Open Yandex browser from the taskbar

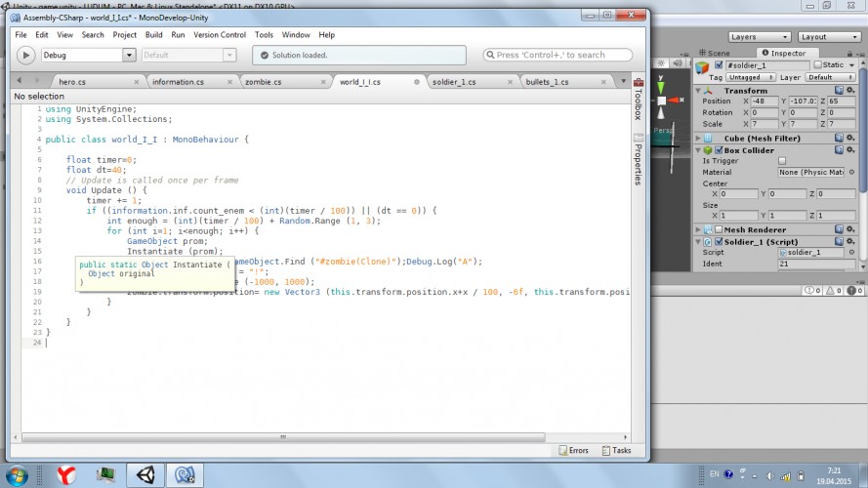(x=66, y=474)
